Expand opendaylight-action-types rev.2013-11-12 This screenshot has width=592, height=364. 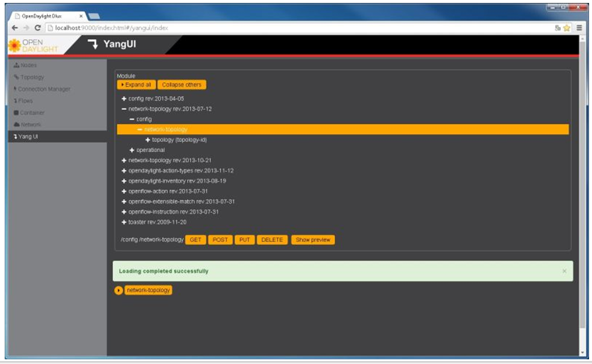tap(124, 171)
